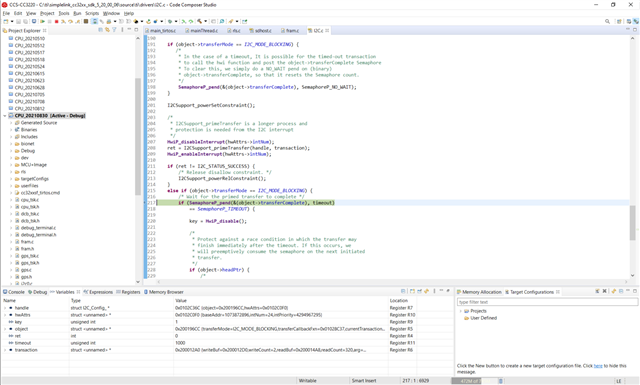Click the heap memory usage bar
This screenshot has height=385, width=640.
[x=474, y=381]
